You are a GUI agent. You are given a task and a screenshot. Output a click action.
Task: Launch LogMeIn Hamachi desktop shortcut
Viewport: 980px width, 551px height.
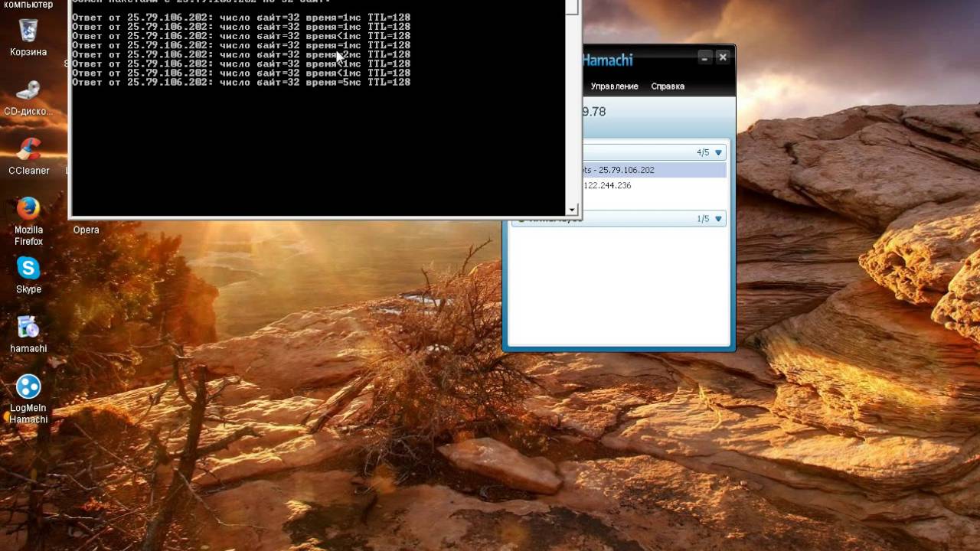point(28,399)
